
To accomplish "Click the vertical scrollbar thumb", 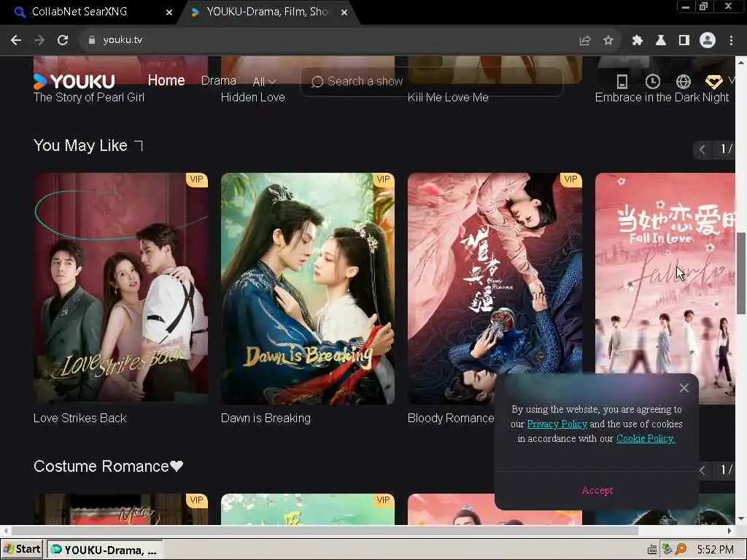I will click(741, 273).
